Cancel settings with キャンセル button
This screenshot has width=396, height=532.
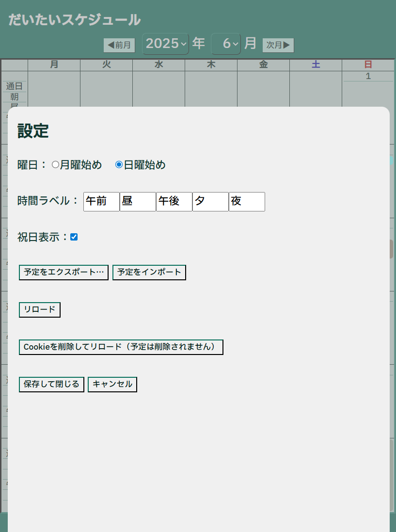[112, 385]
